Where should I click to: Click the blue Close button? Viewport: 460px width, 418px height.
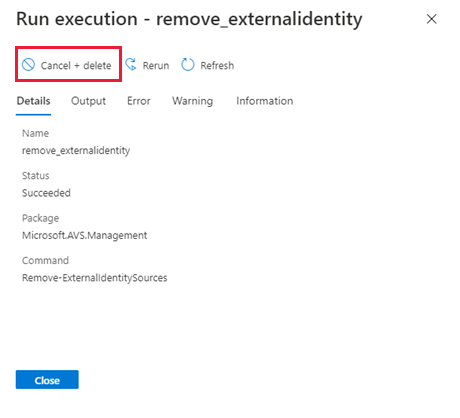click(47, 379)
